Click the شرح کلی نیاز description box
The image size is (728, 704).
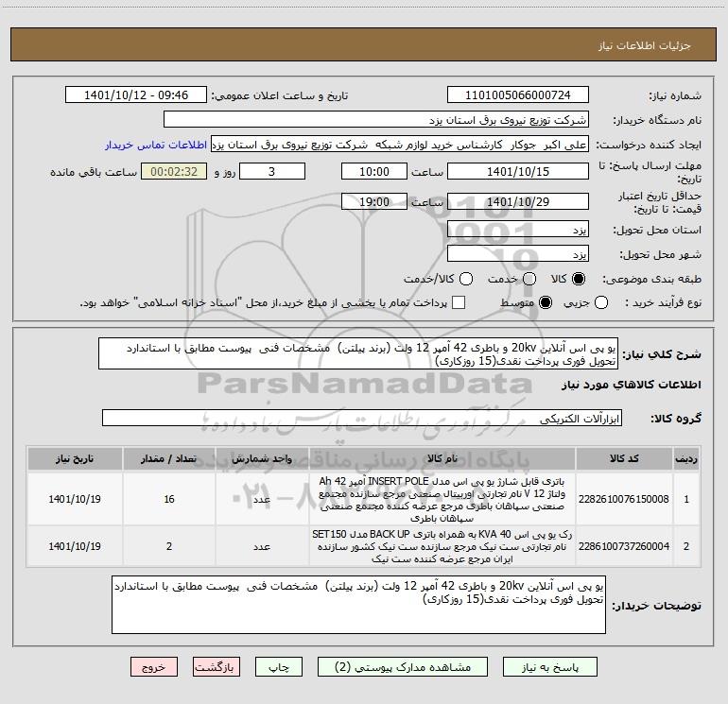point(358,354)
